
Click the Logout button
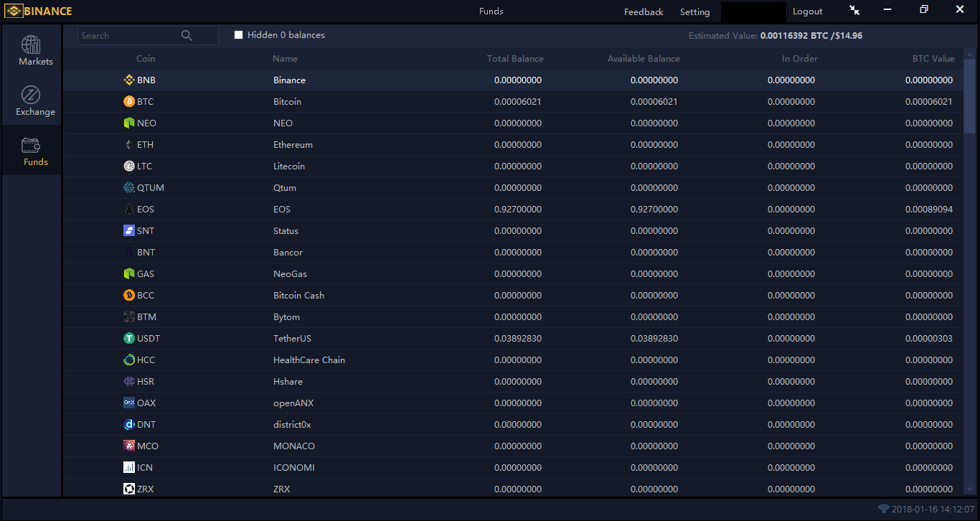click(x=808, y=11)
